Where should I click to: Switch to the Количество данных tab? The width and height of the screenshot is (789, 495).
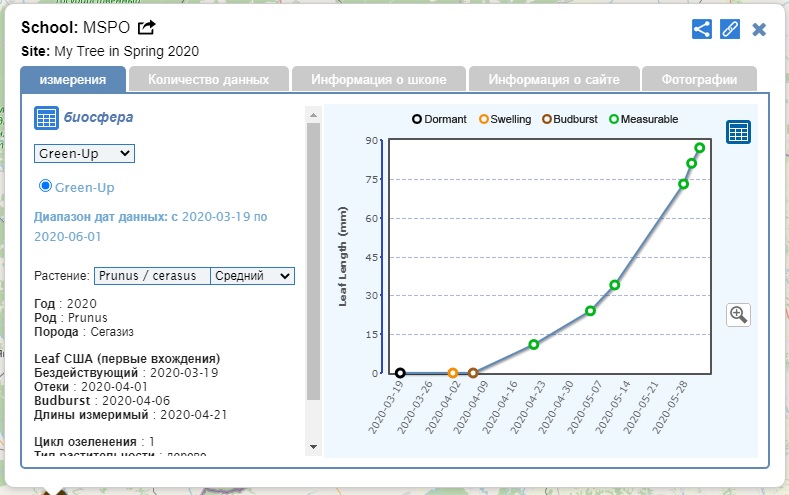point(208,80)
